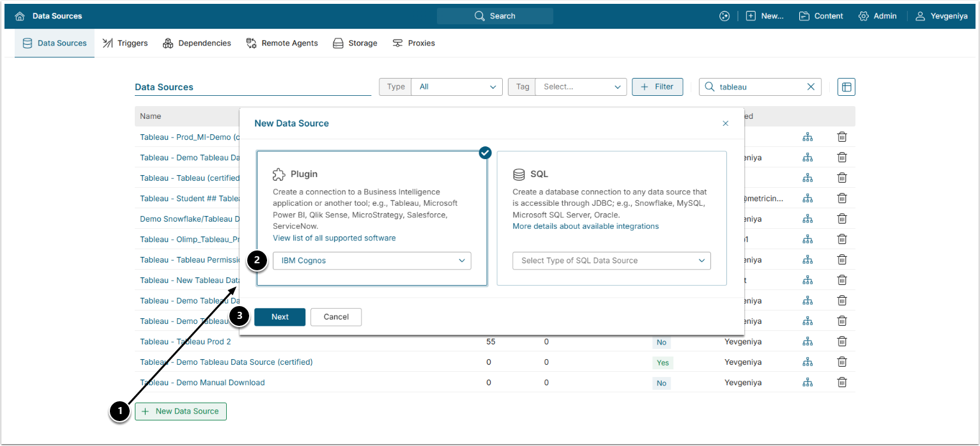Show the Tableau - Demo Manual Download hierarchy icon
This screenshot has width=980, height=446.
pyautogui.click(x=808, y=383)
